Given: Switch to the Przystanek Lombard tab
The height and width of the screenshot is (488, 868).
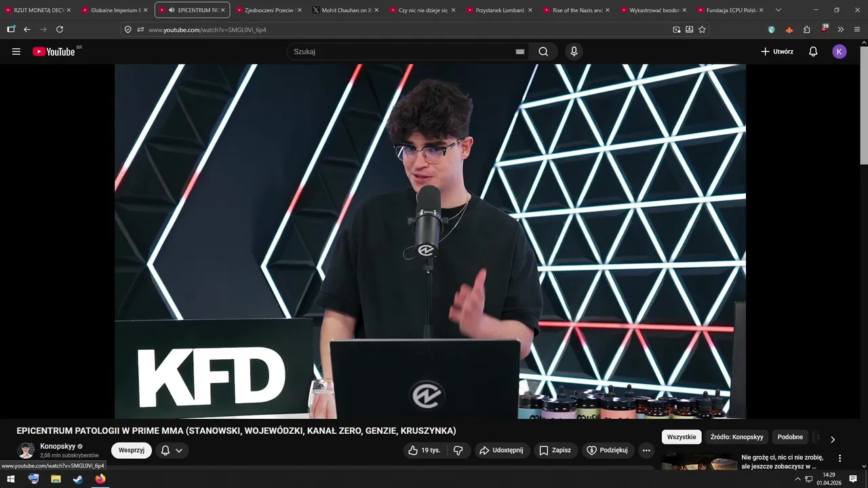Looking at the screenshot, I should tap(500, 10).
